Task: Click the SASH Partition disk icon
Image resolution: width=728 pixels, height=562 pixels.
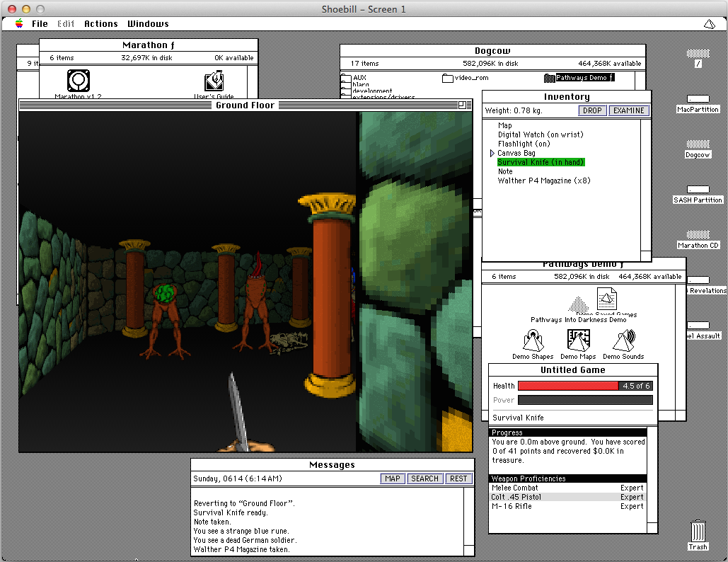Action: (x=698, y=190)
